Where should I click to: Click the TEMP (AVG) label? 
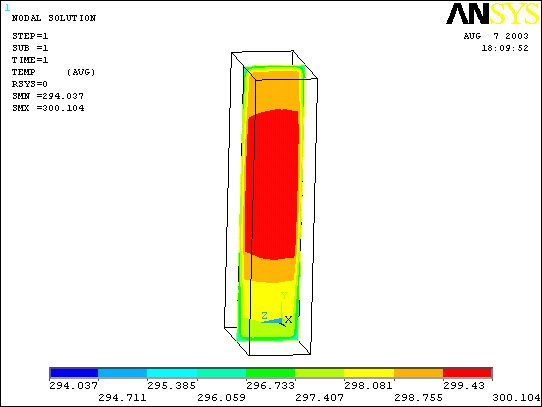(53, 72)
